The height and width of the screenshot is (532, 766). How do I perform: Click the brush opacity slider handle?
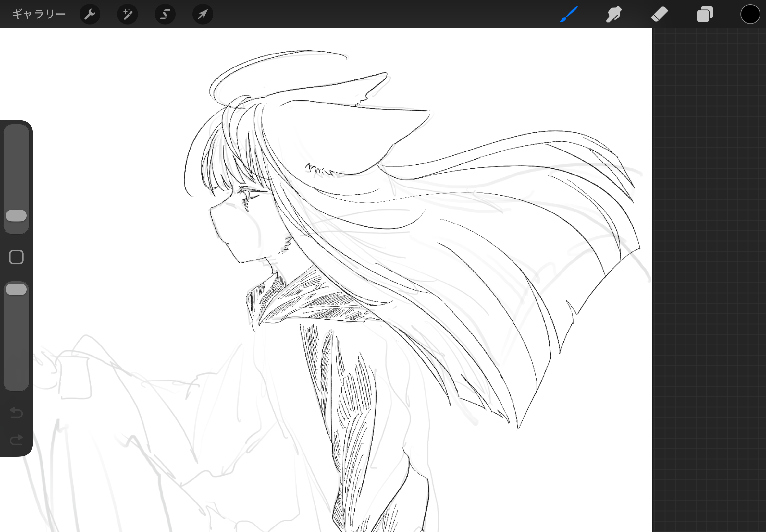click(x=16, y=289)
